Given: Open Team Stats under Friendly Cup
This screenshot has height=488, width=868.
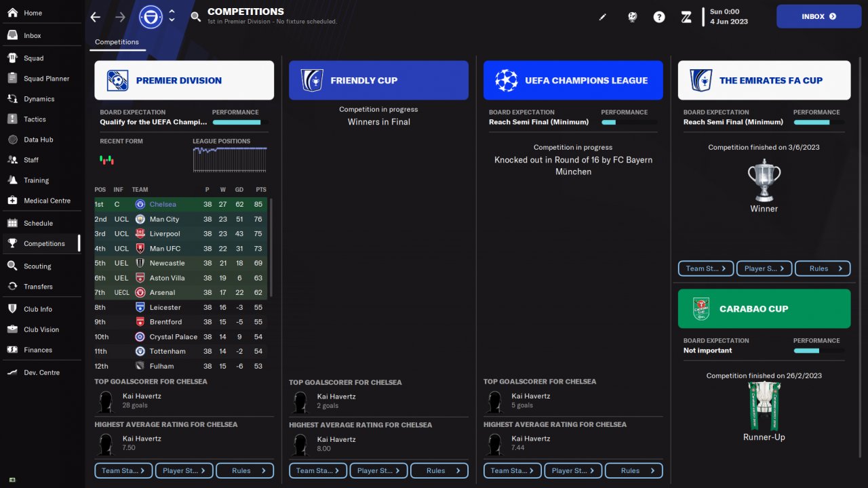Looking at the screenshot, I should coord(318,470).
